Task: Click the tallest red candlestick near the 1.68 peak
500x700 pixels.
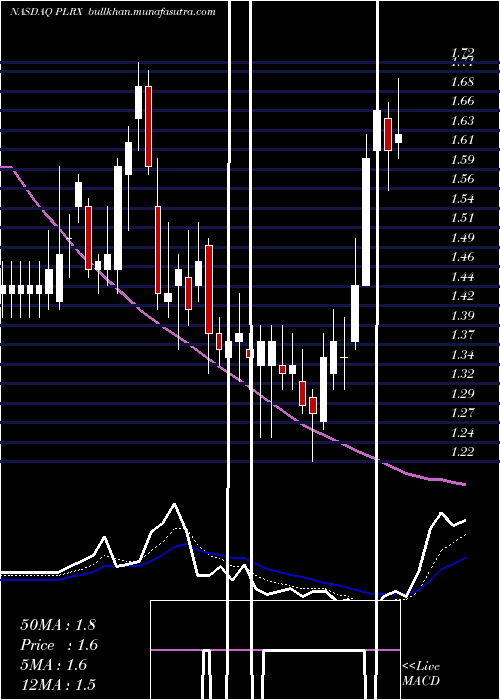Action: 148,126
